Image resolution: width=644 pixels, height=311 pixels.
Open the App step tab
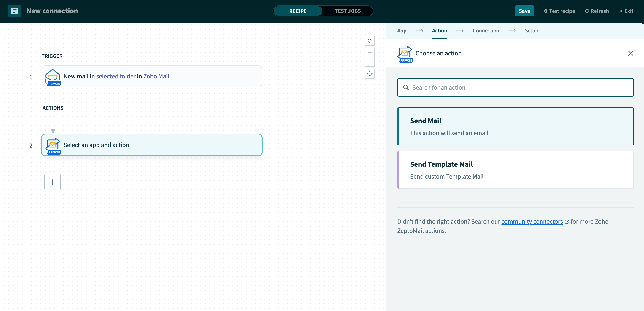pos(402,31)
